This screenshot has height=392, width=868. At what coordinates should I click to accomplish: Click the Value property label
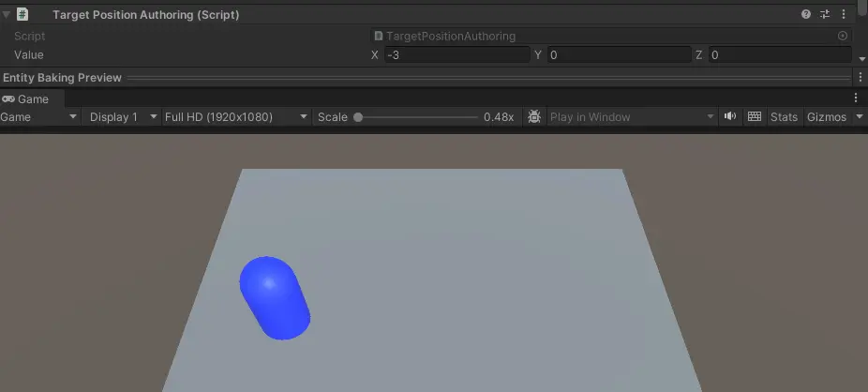(x=29, y=54)
